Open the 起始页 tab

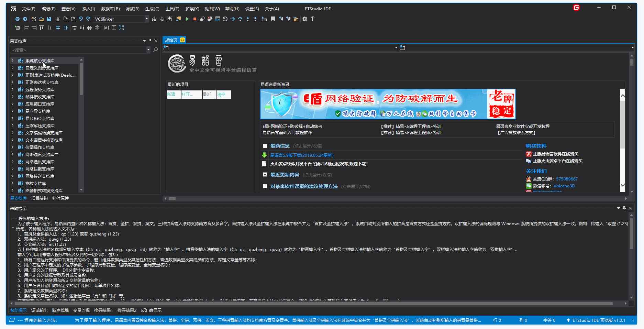point(174,40)
